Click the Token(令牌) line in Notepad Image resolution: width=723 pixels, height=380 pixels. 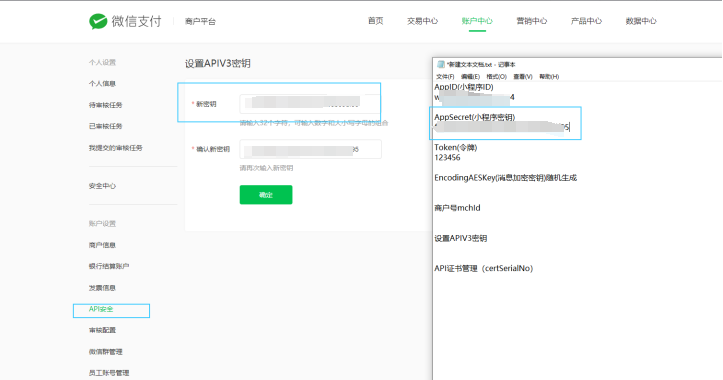tap(456, 148)
